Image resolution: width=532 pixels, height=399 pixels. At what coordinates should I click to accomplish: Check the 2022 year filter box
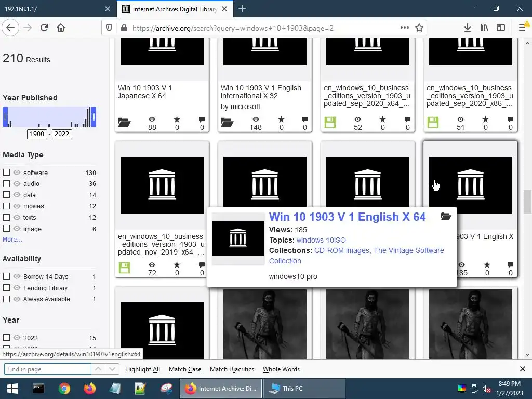point(6,338)
